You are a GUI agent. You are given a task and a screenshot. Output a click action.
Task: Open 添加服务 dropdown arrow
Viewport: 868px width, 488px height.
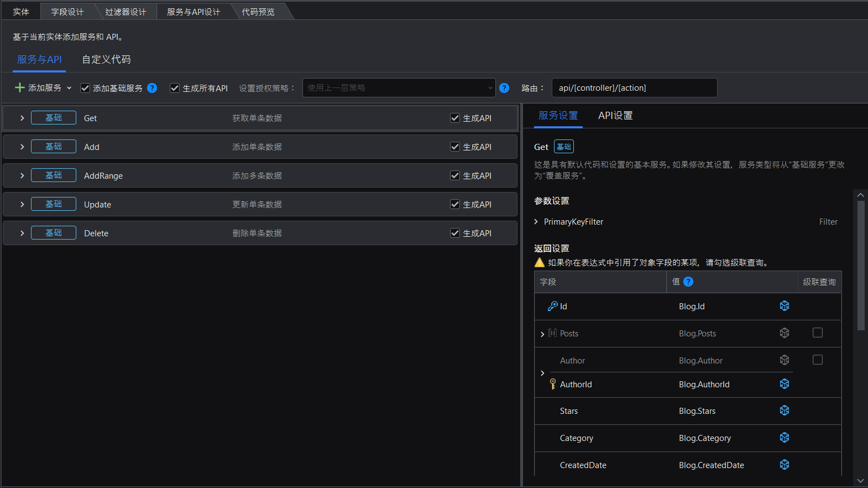(69, 88)
